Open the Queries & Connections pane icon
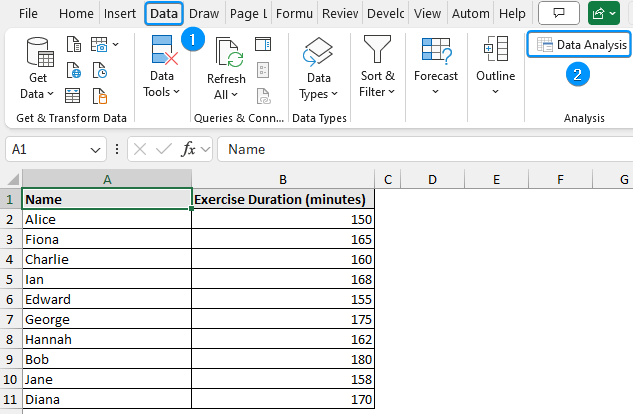This screenshot has width=633, height=414. point(263,44)
